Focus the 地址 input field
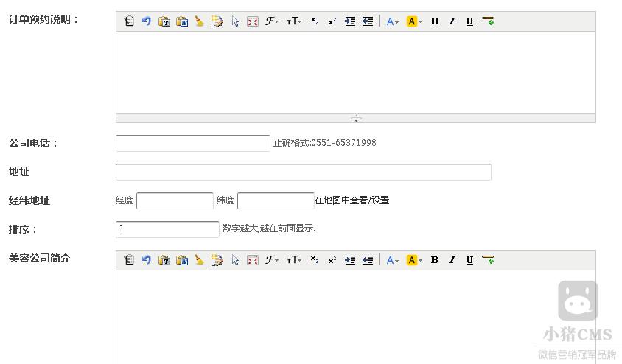Viewport: 622px width, 364px height. coord(304,172)
